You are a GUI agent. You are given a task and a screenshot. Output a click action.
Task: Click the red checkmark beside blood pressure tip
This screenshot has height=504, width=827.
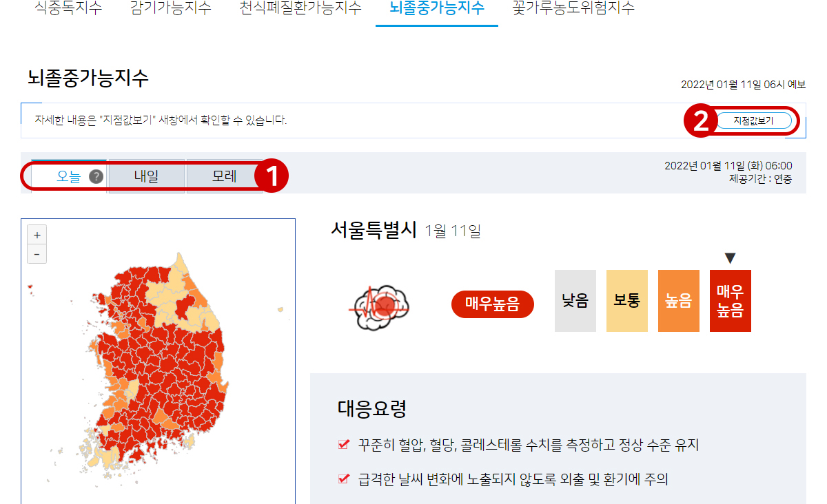tap(343, 445)
